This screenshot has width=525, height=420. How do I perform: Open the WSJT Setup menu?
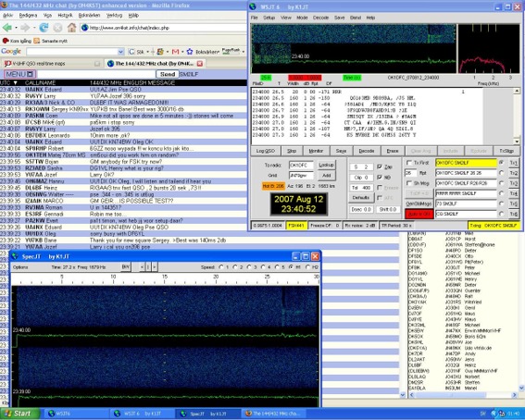pos(269,18)
